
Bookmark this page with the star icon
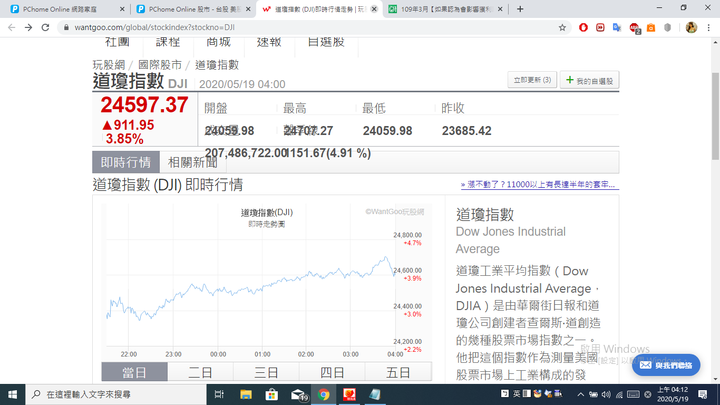coord(562,28)
